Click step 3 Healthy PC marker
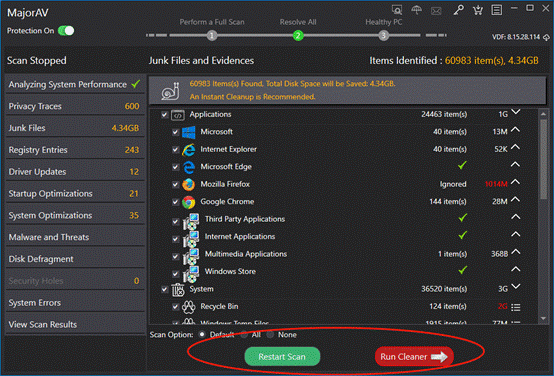This screenshot has width=554, height=376. [x=384, y=36]
